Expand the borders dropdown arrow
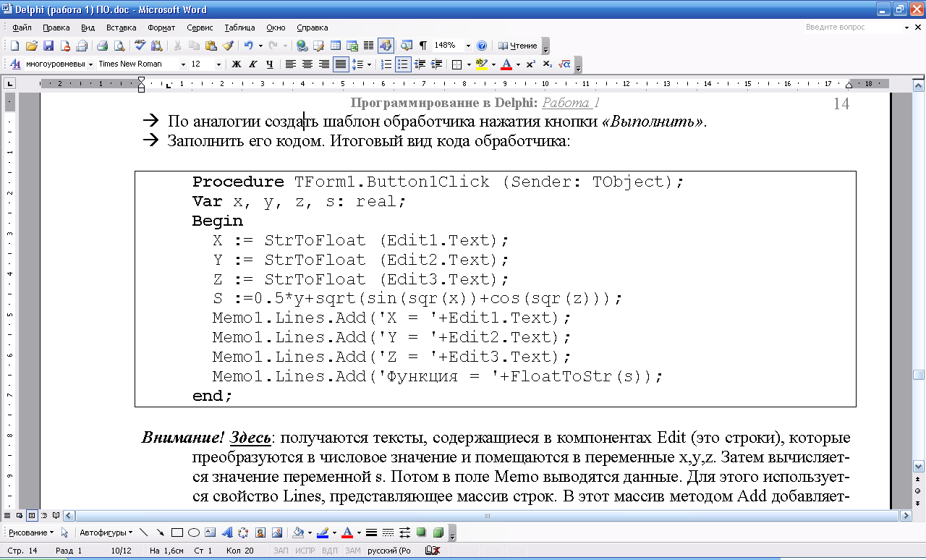 tap(469, 64)
